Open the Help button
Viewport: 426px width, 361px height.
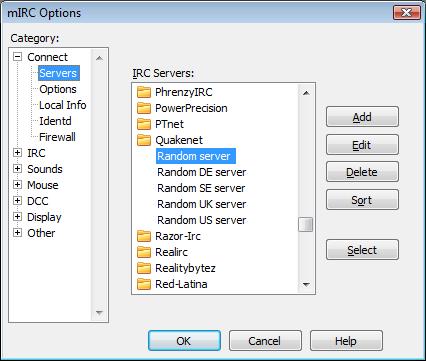pos(346,341)
